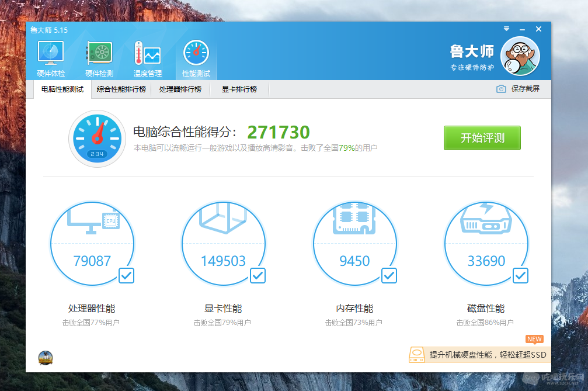This screenshot has height=391, width=588.
Task: Click the disk score 33690
Action: (x=486, y=261)
